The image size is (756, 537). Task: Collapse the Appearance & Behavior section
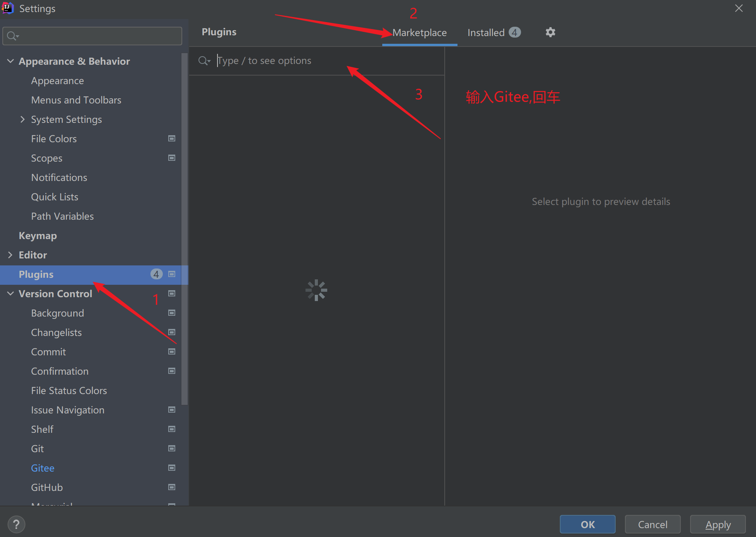(x=10, y=61)
